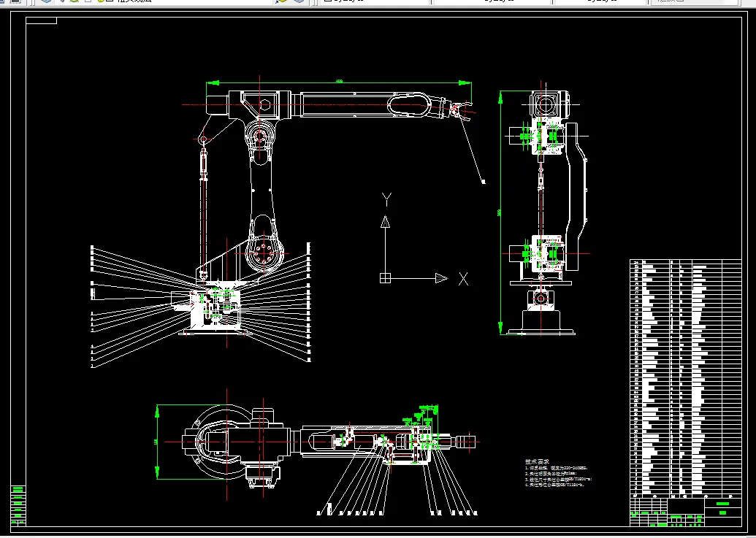756x538 pixels.
Task: Select the green vertical dimension left of the top view
Action: point(157,442)
